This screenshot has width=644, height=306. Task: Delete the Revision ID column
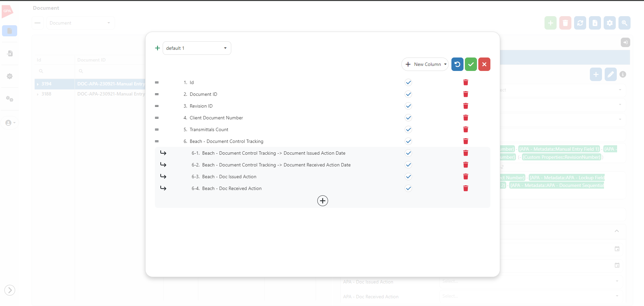coord(466,106)
